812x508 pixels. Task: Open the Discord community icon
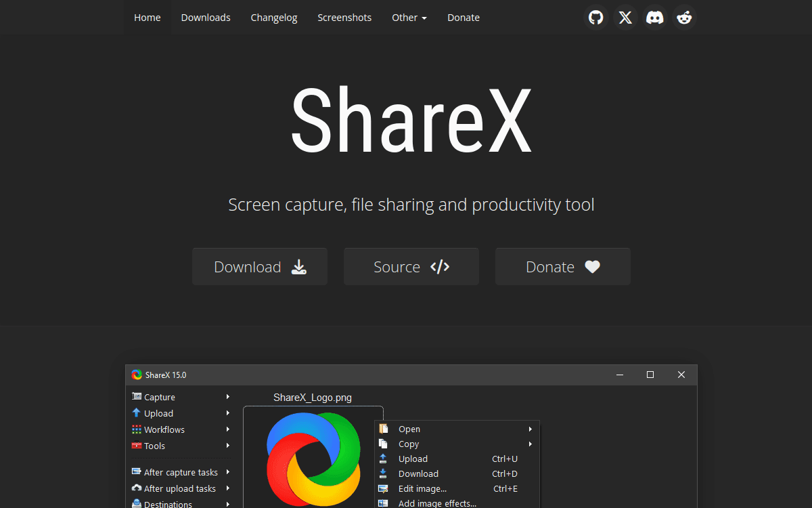(654, 18)
